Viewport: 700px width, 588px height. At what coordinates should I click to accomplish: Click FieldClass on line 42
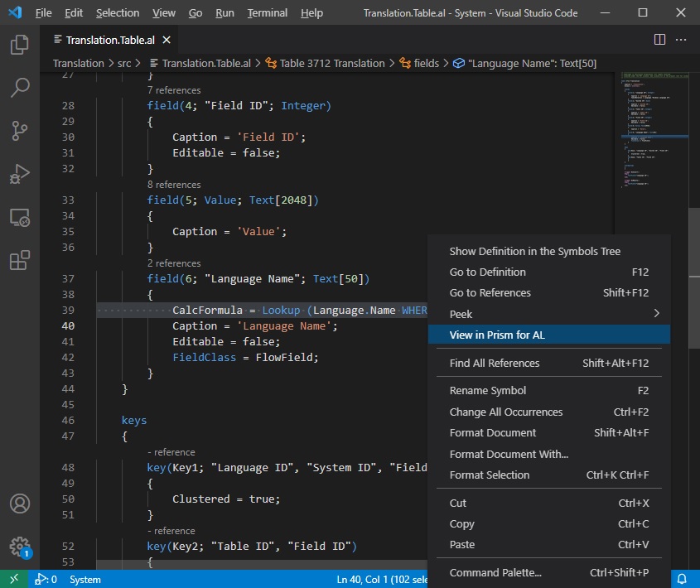(204, 358)
